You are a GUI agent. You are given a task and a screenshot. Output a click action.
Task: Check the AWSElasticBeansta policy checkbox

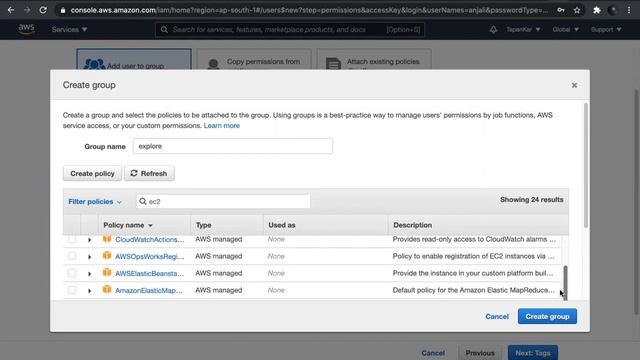tap(72, 273)
